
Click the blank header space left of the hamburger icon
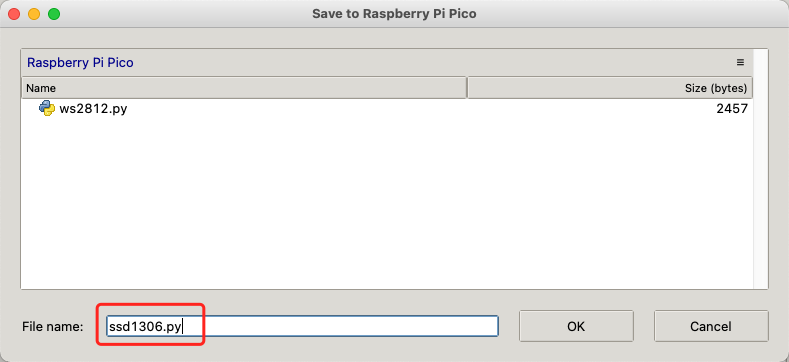pos(433,63)
